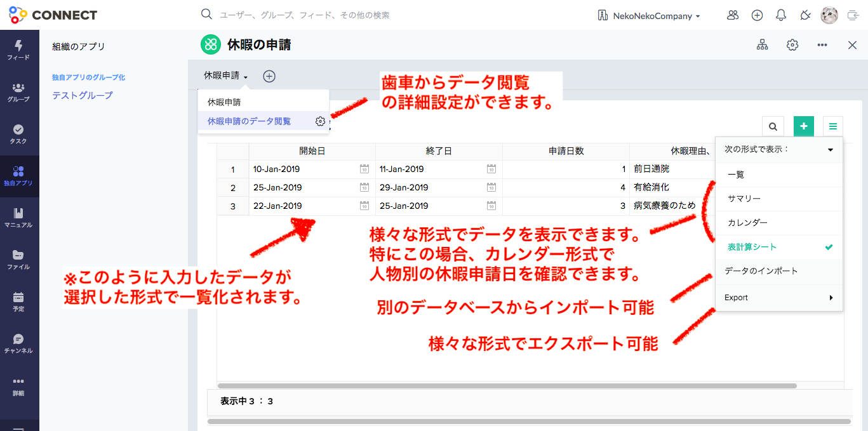Open the calendar picker for start date 25-Jan-2019
Screen dimensions: 868x431
coord(364,187)
